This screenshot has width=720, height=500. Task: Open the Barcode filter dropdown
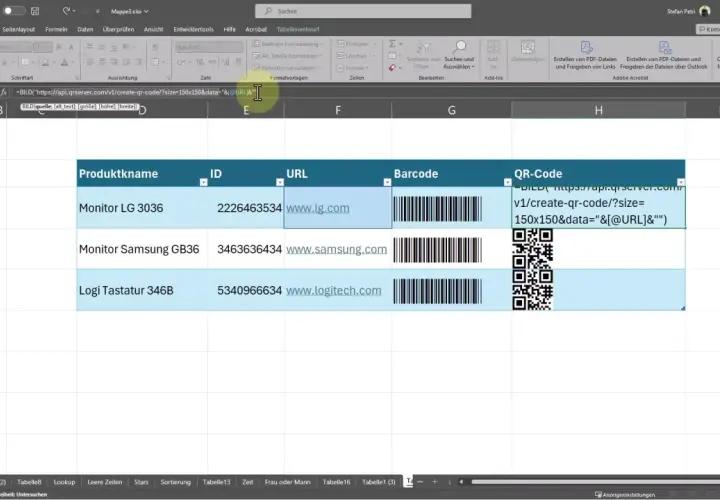(507, 182)
